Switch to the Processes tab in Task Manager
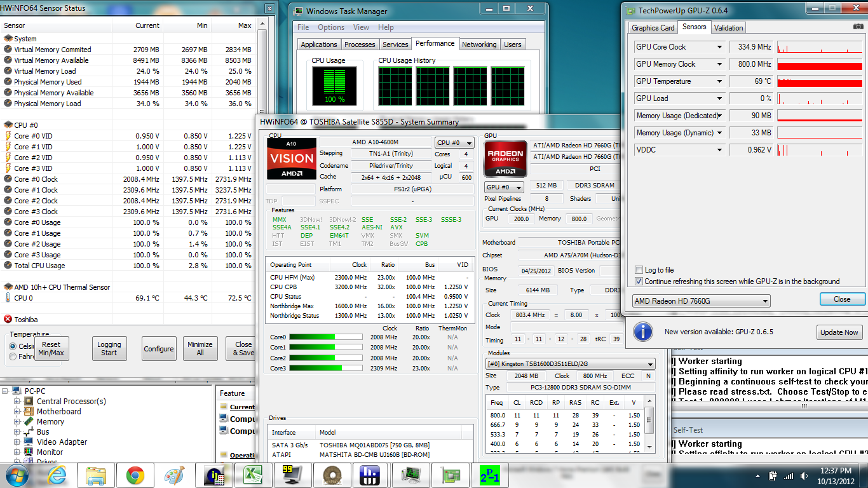Viewport: 868px width, 488px height. pyautogui.click(x=360, y=44)
